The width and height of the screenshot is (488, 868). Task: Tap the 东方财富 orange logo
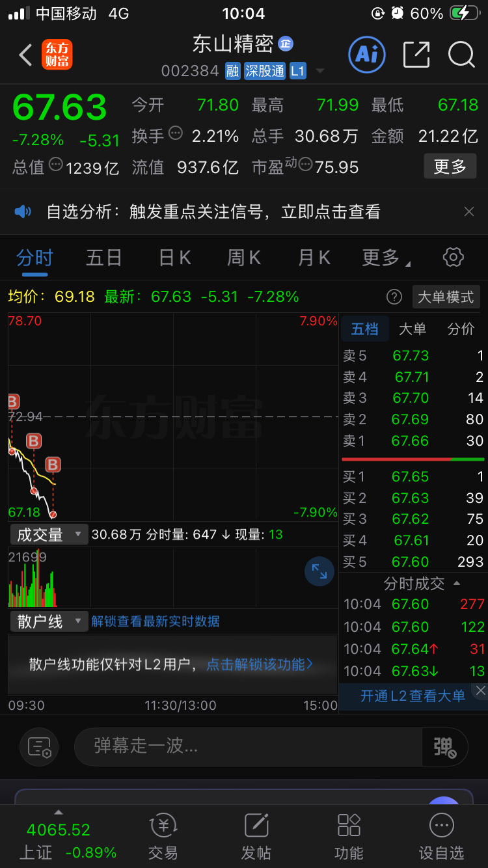[x=57, y=55]
